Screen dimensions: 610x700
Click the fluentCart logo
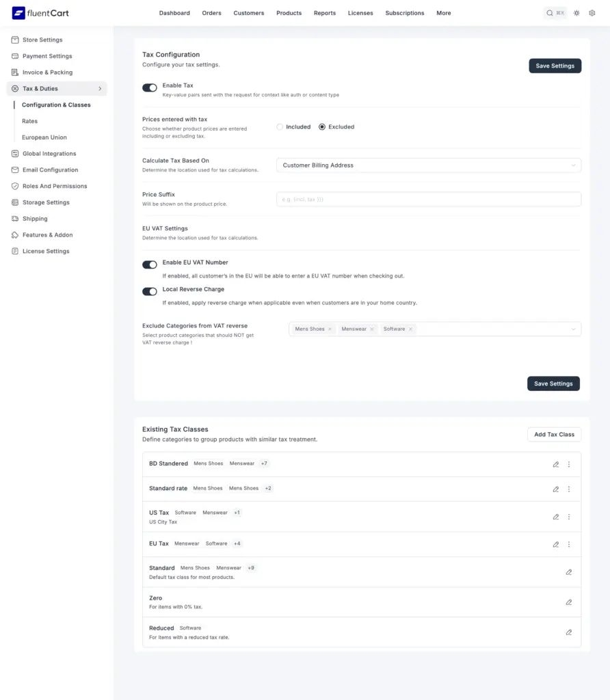pyautogui.click(x=40, y=13)
